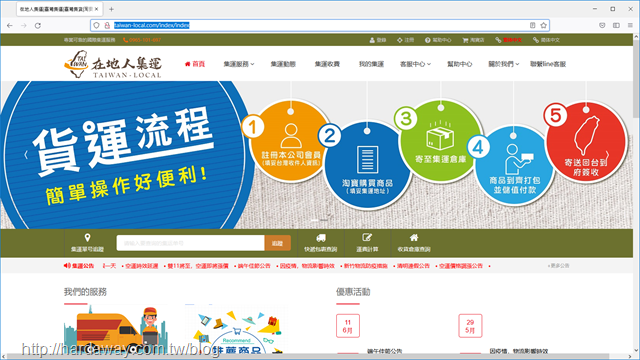
Task: Open the 集運收費 menu item
Action: 327,64
